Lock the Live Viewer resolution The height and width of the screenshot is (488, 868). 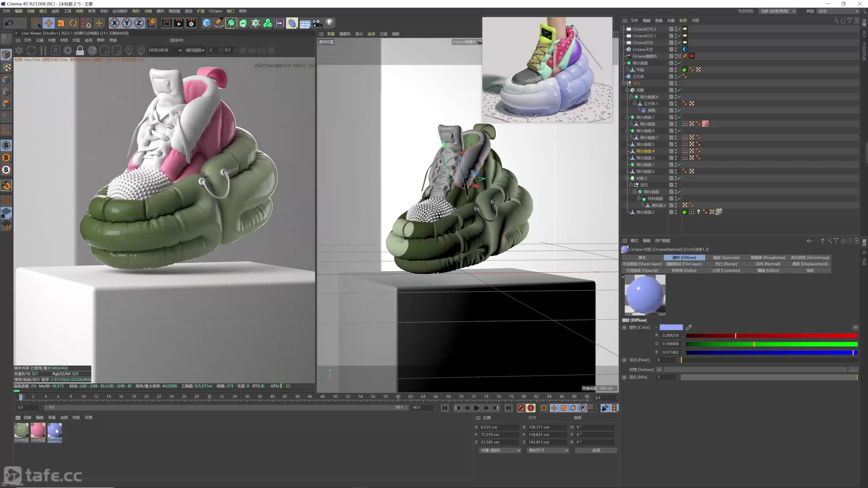tap(80, 50)
